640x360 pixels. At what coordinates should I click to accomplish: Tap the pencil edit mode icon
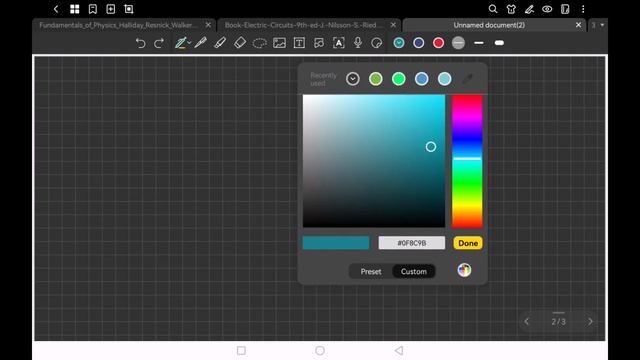[529, 9]
